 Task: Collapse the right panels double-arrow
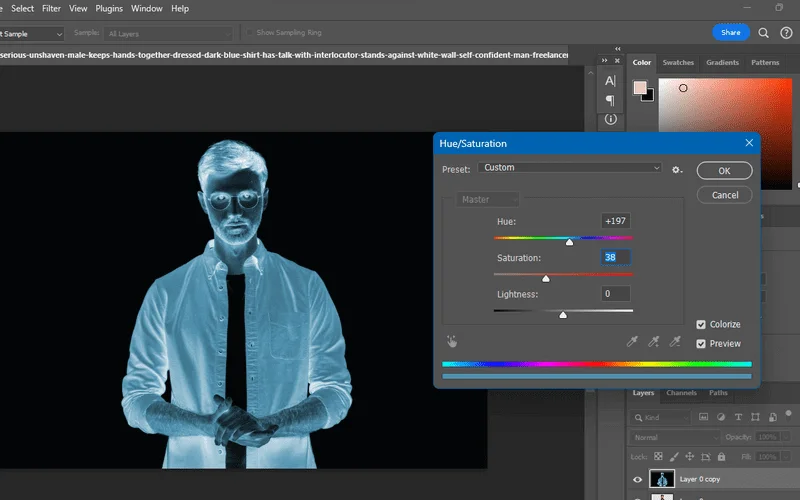(x=617, y=49)
